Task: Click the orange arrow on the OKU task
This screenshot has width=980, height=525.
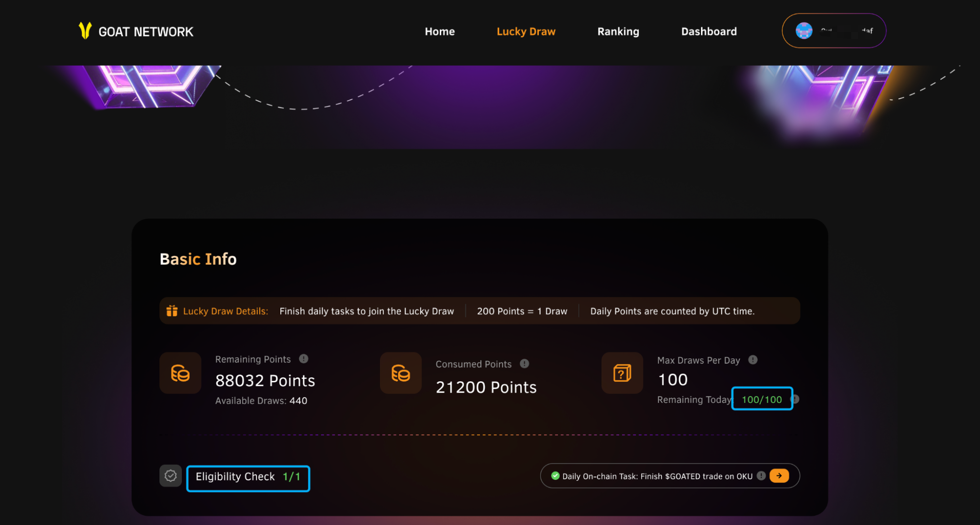Action: 779,475
